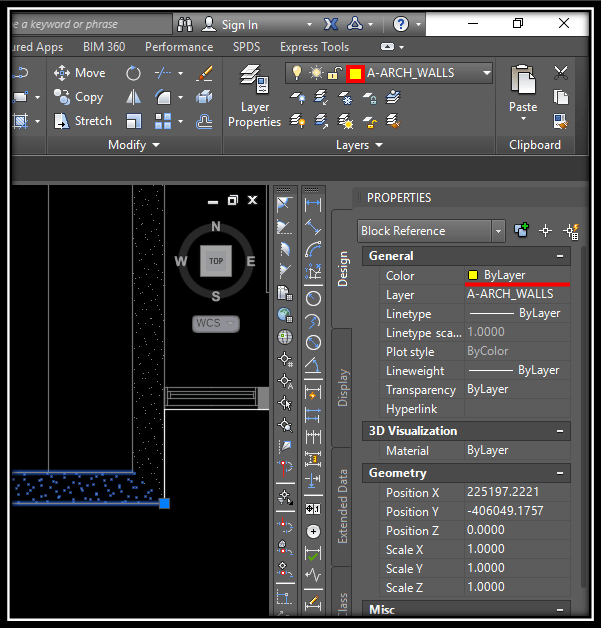
Task: Click the Toggle PICKADD icon in Properties
Action: click(521, 230)
